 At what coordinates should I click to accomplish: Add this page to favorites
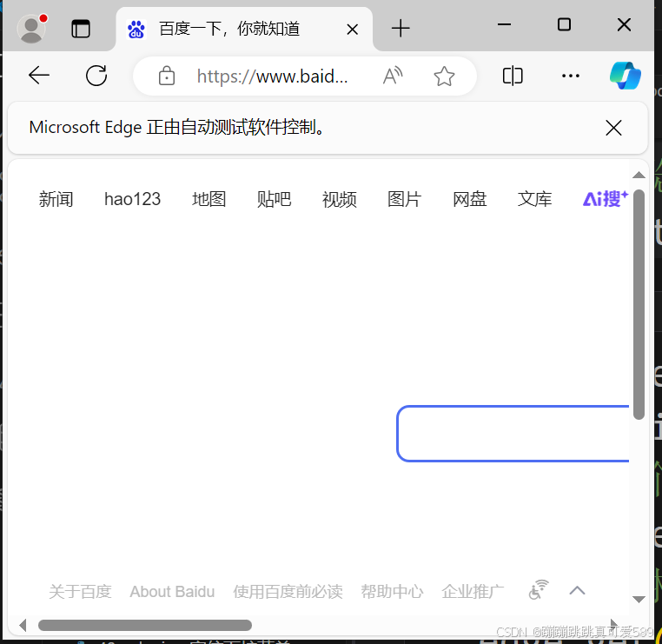444,76
